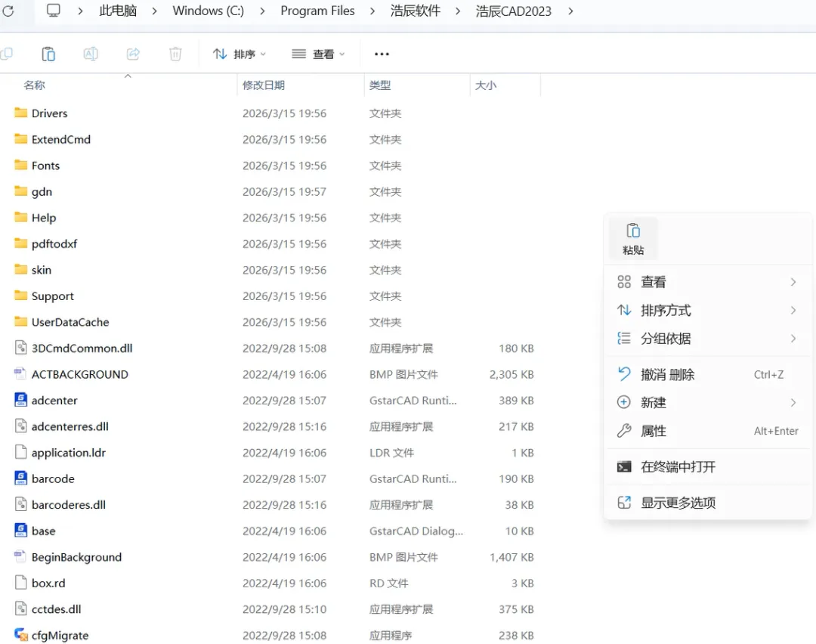
Task: Click the refresh icon in address bar
Action: [8, 11]
